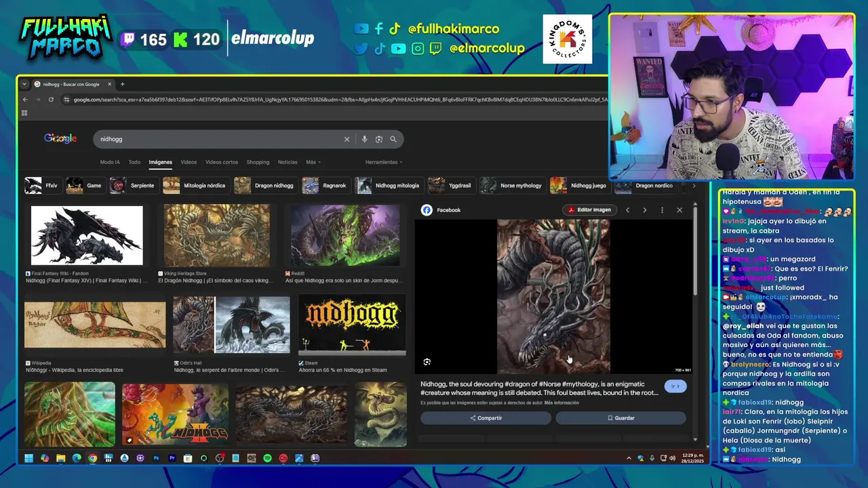Expand the tab search dropdown arrow

pyautogui.click(x=24, y=84)
